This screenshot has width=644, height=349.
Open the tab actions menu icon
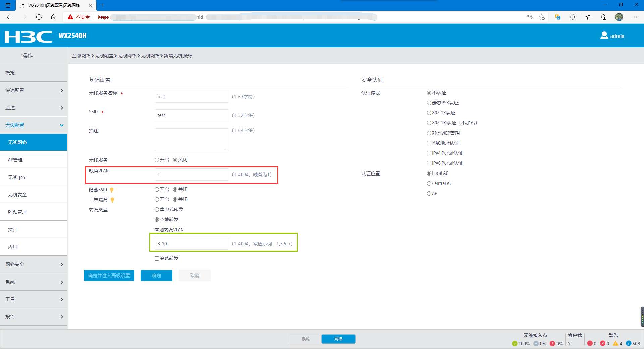pyautogui.click(x=8, y=5)
